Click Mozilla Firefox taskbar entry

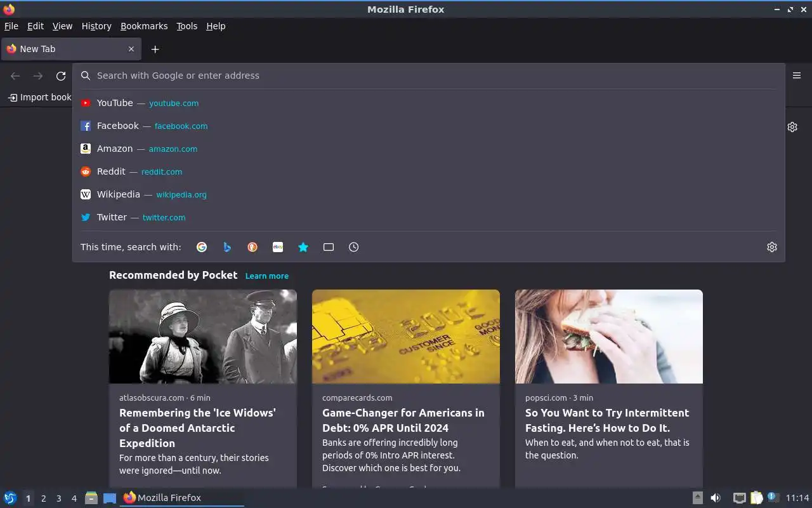pos(183,498)
